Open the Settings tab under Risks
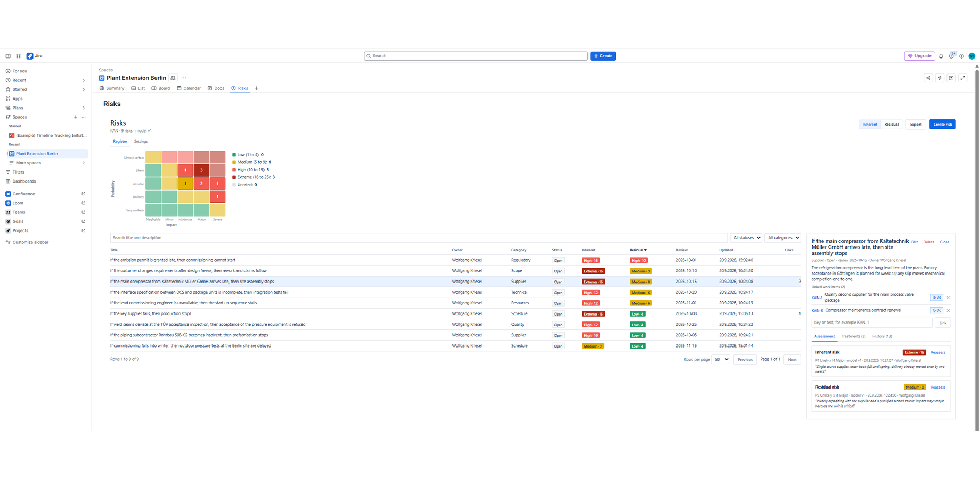 pos(141,142)
